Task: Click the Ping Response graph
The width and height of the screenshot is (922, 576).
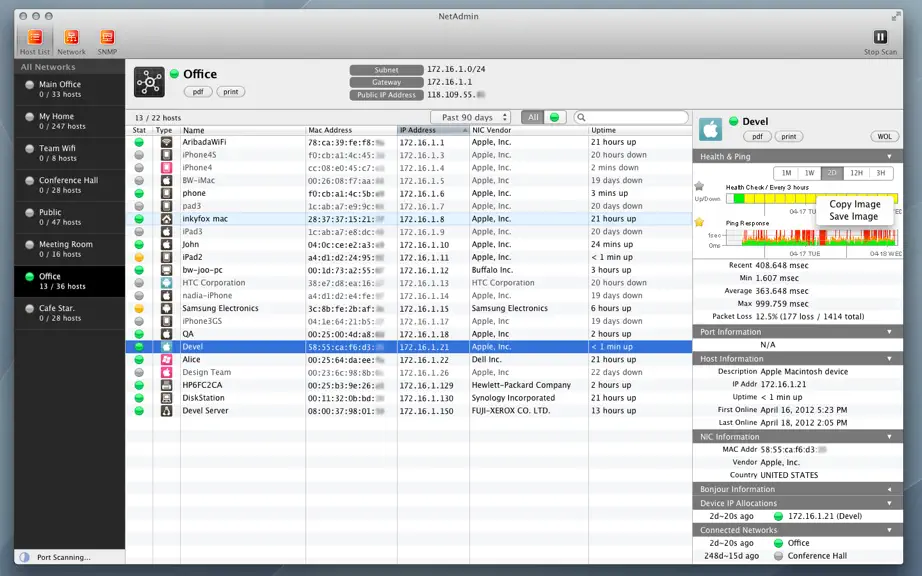Action: tap(811, 237)
